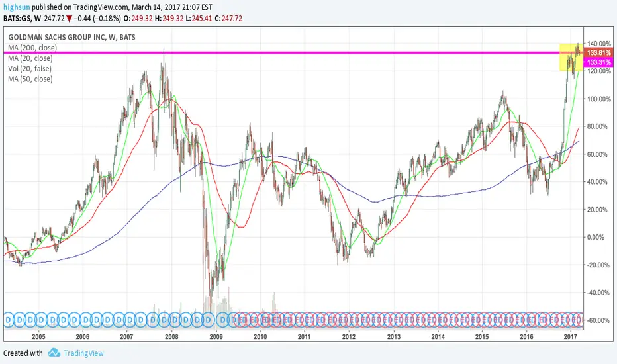Image resolution: width=617 pixels, height=364 pixels.
Task: Click the red 133.81% price label
Action: click(598, 53)
